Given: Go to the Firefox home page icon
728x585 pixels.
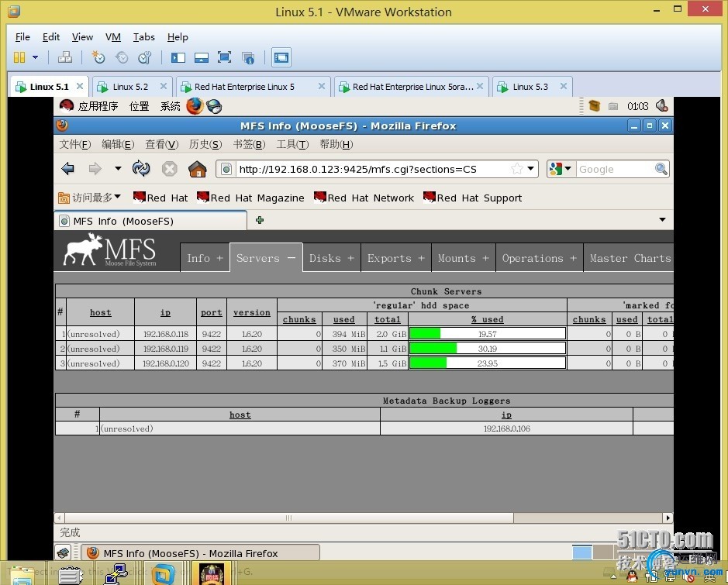Looking at the screenshot, I should click(198, 169).
